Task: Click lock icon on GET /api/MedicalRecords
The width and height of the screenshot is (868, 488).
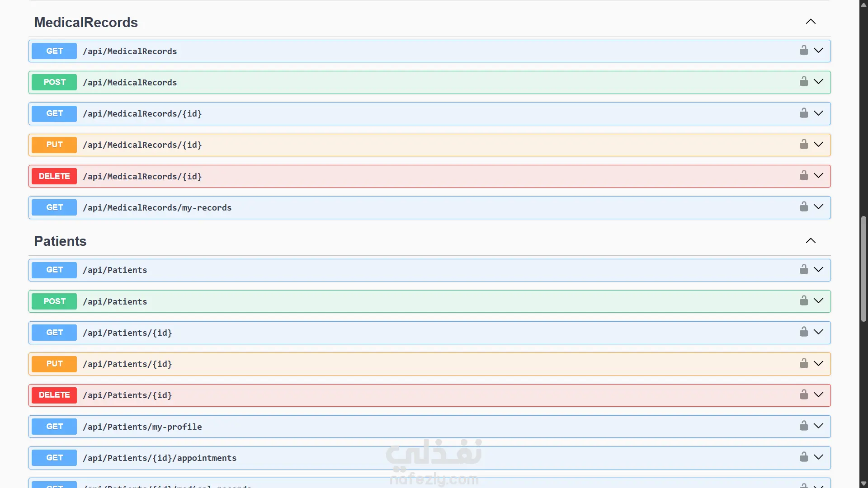Action: 803,50
